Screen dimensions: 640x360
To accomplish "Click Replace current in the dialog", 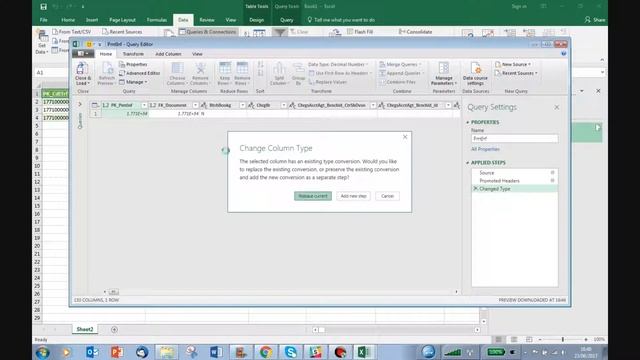I will coord(313,196).
